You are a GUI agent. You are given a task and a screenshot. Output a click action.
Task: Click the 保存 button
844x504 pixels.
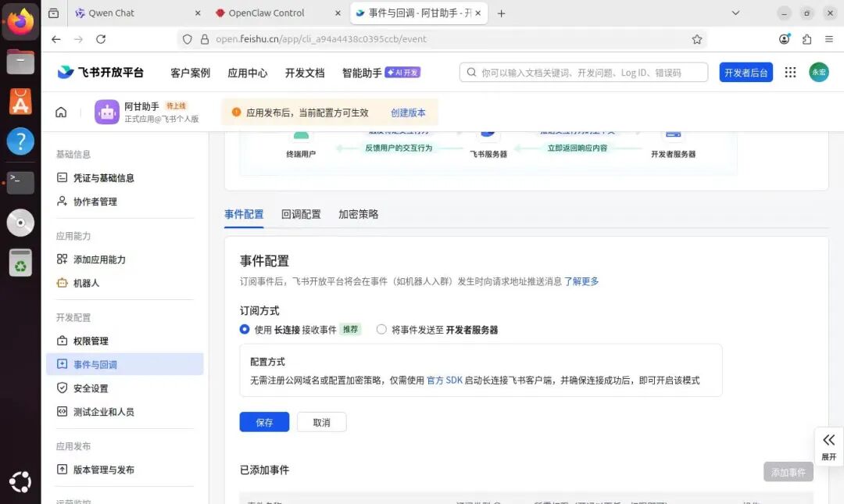[x=264, y=421]
